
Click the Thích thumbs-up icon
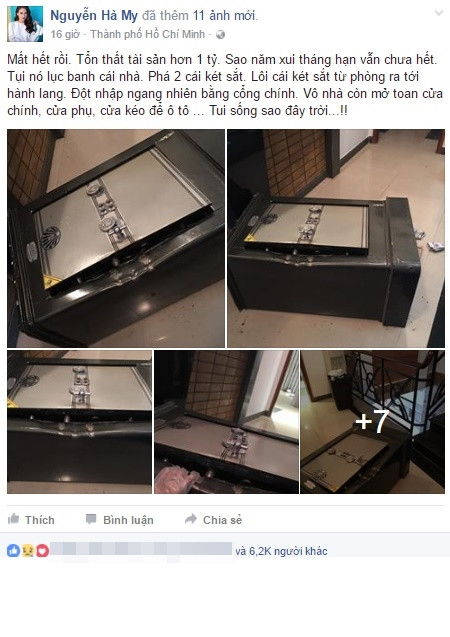[13, 519]
